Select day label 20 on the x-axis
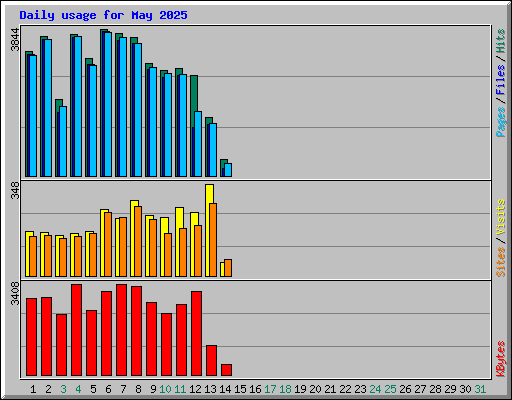 point(315,389)
